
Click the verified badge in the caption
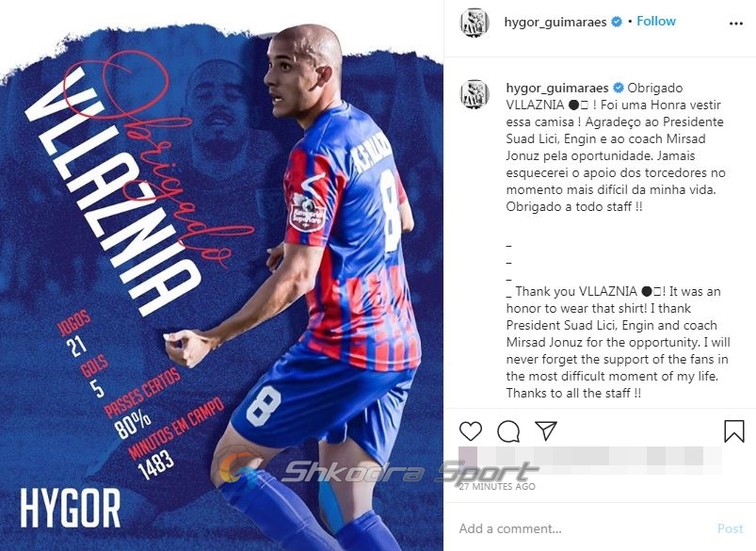tap(619, 88)
